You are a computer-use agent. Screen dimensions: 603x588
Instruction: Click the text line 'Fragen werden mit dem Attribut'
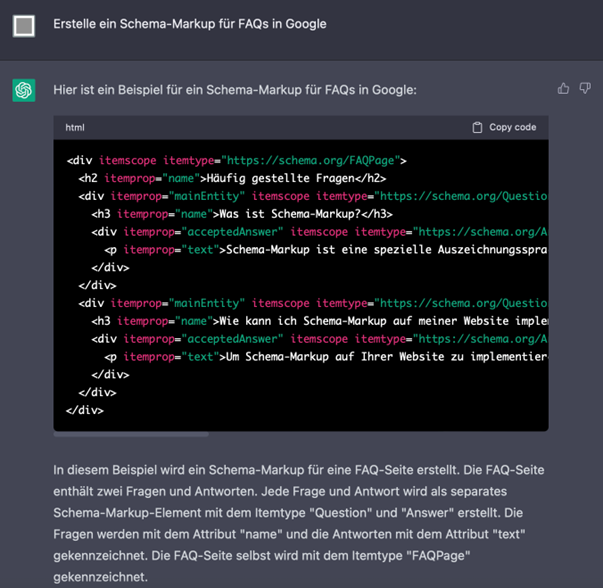click(289, 534)
